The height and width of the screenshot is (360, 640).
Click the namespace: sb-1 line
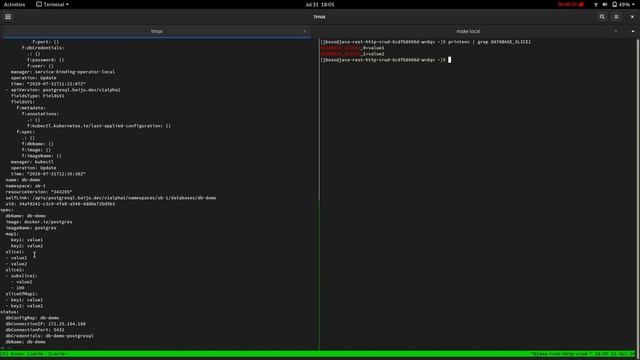(x=26, y=186)
